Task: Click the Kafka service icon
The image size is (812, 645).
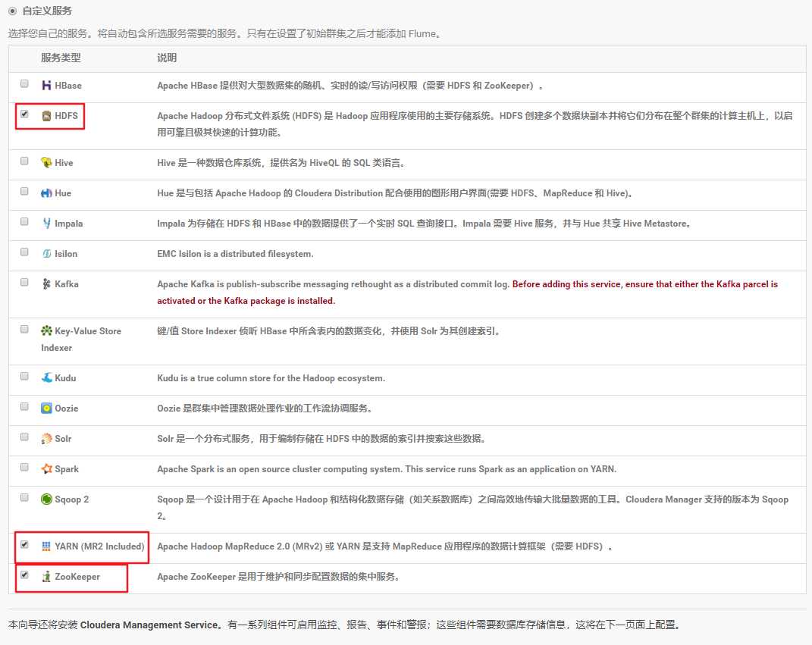Action: (x=46, y=283)
